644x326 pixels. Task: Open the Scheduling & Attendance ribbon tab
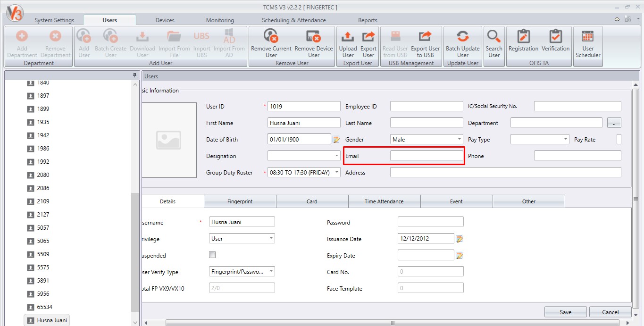[x=294, y=20]
